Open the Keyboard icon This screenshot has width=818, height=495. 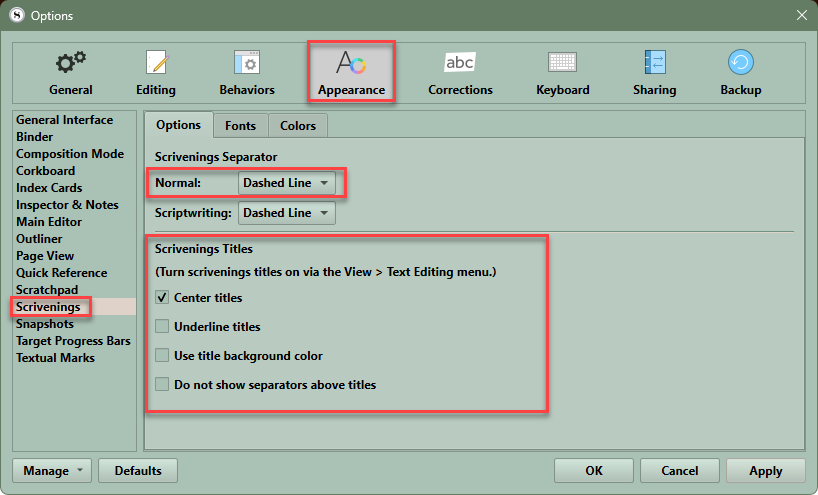(562, 63)
